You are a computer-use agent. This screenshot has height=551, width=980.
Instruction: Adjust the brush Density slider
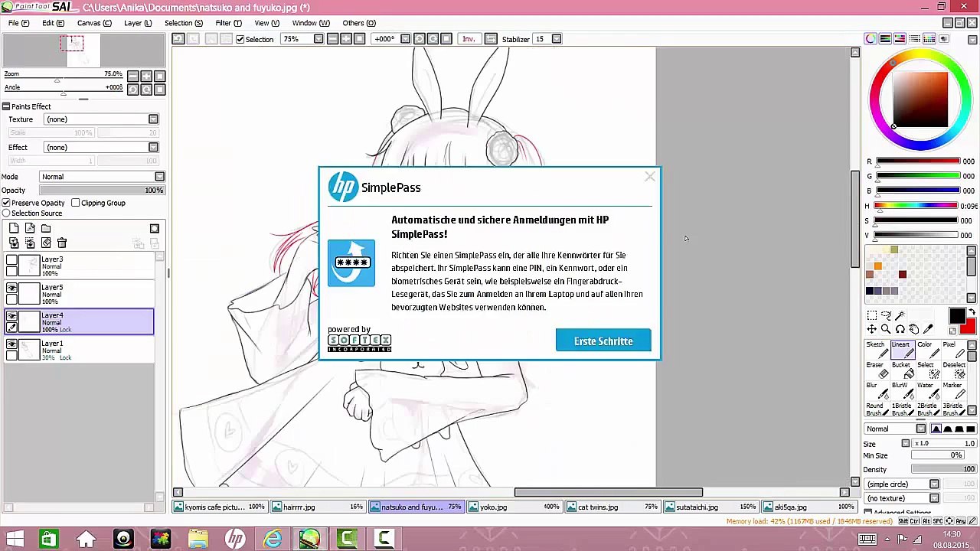click(944, 469)
